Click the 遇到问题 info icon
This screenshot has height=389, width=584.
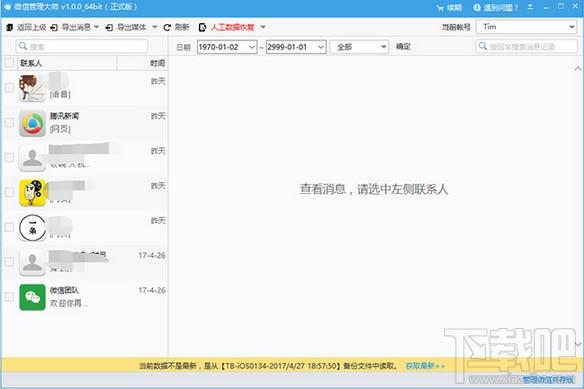477,7
